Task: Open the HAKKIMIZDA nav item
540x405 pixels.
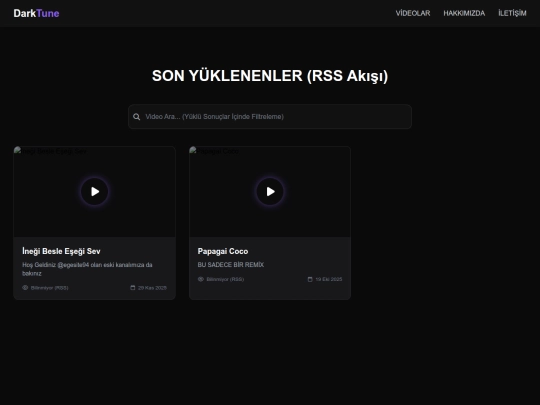Action: click(x=464, y=13)
